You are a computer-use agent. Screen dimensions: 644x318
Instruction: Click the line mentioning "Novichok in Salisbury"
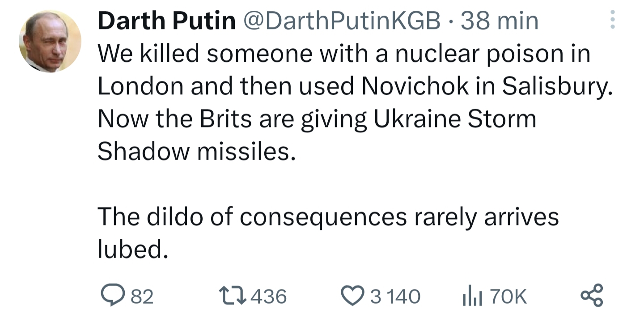(x=354, y=87)
